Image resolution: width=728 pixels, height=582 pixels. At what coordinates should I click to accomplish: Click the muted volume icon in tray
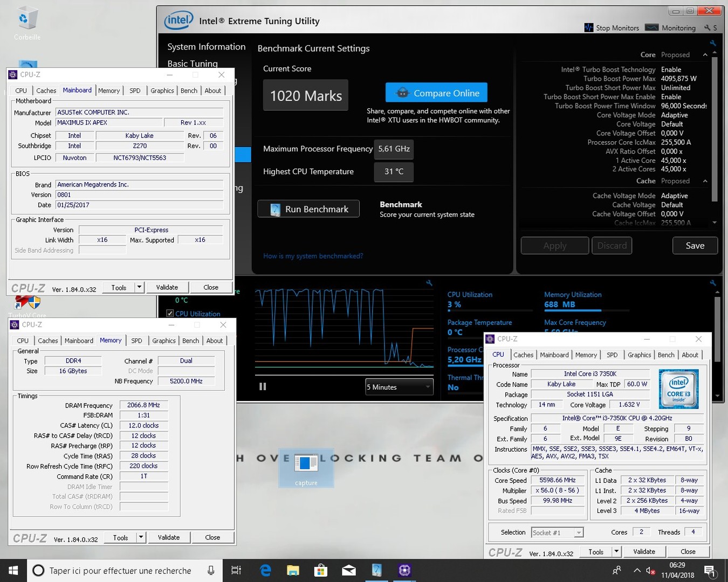651,571
